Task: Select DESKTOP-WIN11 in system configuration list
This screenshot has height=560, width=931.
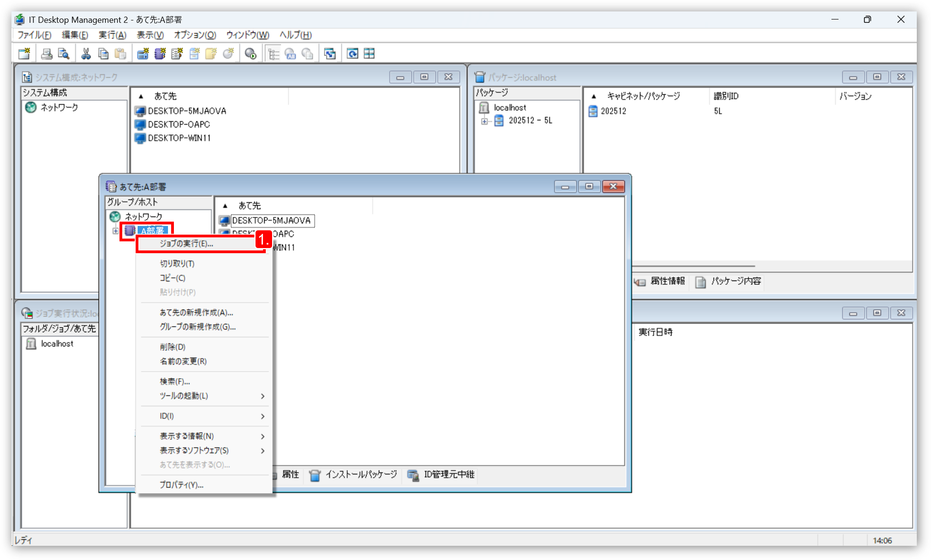Action: pyautogui.click(x=179, y=138)
